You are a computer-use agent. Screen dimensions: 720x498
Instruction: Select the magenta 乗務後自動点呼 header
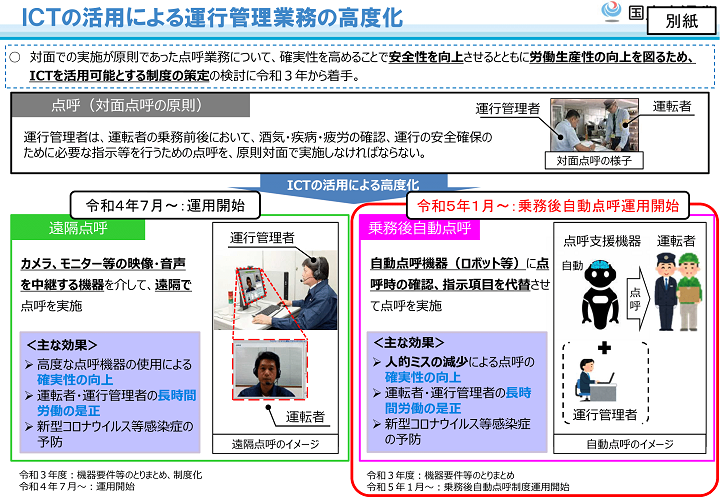click(419, 228)
